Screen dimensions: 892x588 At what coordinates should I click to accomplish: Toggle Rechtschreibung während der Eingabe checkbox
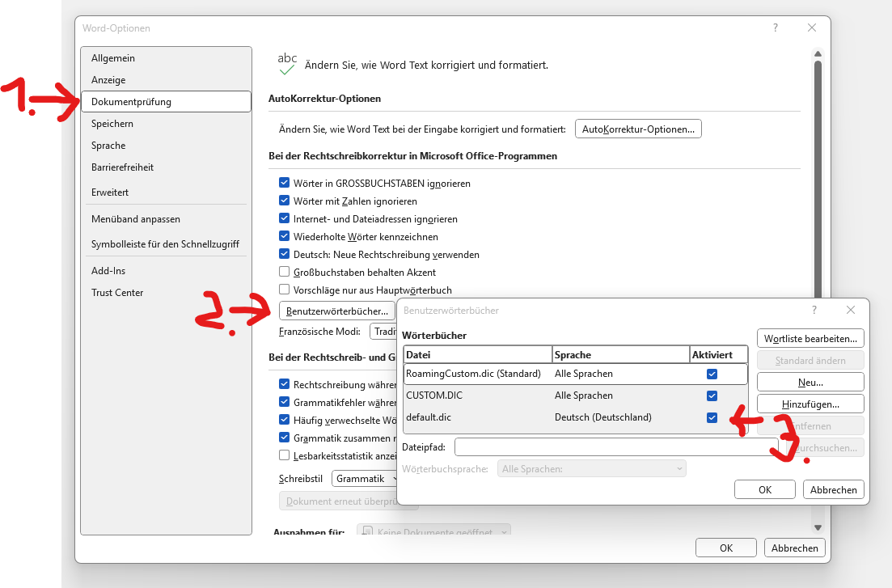click(285, 384)
